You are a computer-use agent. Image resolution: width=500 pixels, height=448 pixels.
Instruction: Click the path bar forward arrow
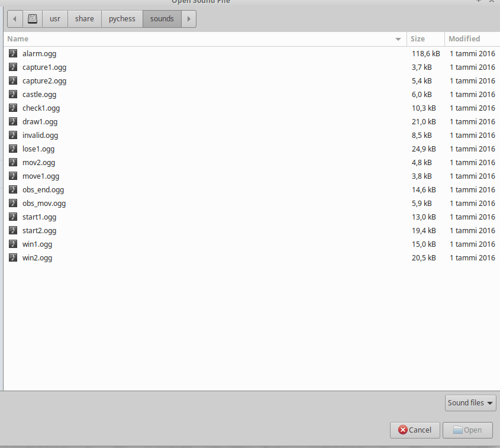(189, 19)
